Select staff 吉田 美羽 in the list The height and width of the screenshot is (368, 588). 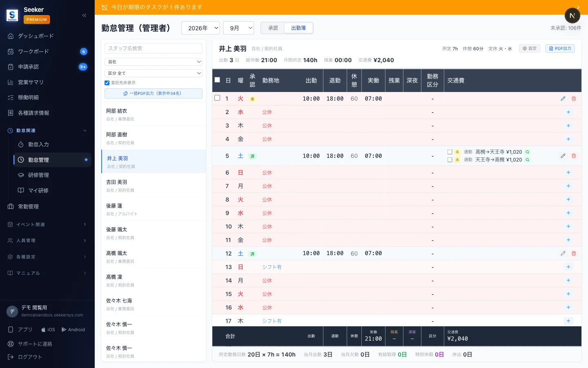pos(154,186)
